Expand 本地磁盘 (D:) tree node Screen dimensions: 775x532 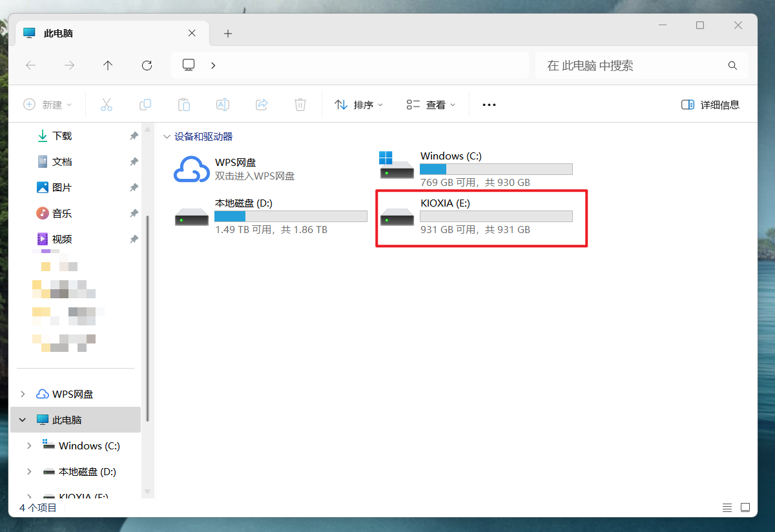[x=29, y=471]
